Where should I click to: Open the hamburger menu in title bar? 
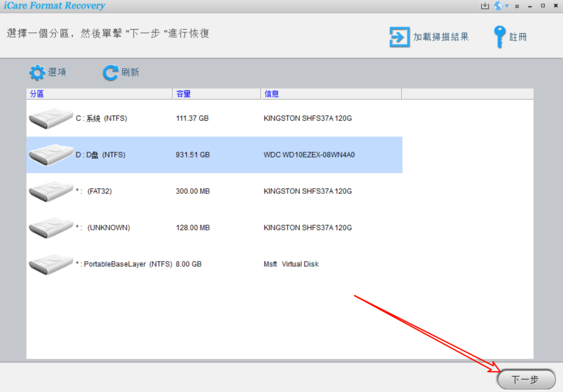tap(517, 6)
